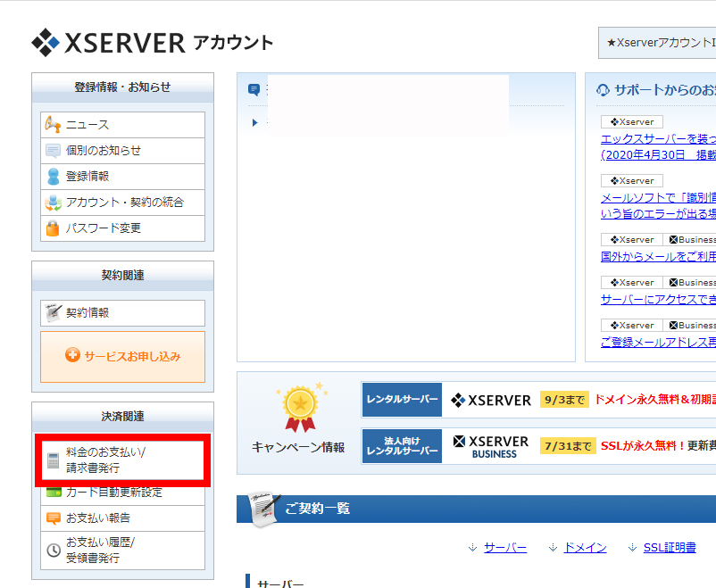Click the news megaphone icon
Image resolution: width=716 pixels, height=588 pixels.
point(53,125)
